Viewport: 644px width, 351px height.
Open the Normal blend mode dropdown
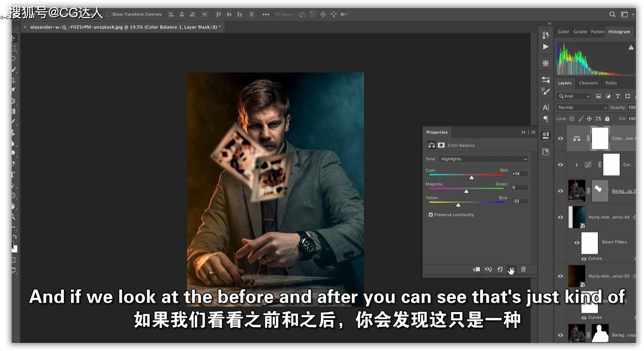click(582, 107)
